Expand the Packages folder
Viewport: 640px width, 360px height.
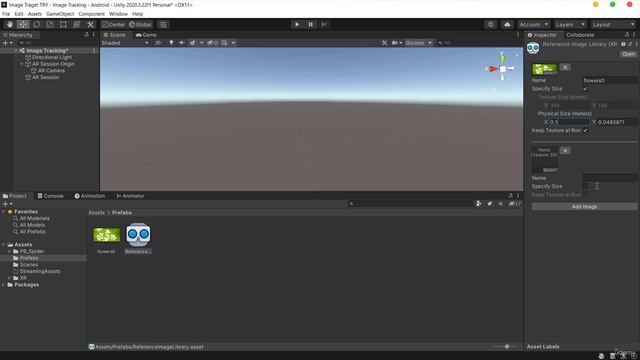[4, 284]
